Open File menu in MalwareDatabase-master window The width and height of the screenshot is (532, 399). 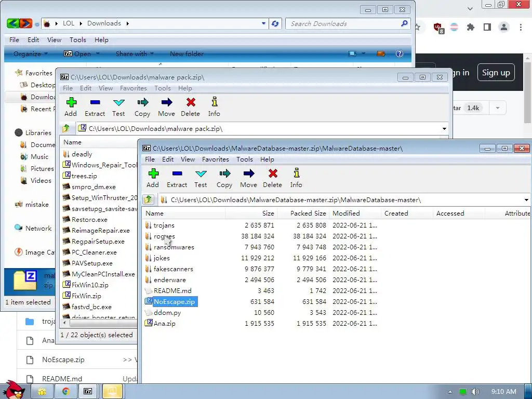tap(150, 159)
